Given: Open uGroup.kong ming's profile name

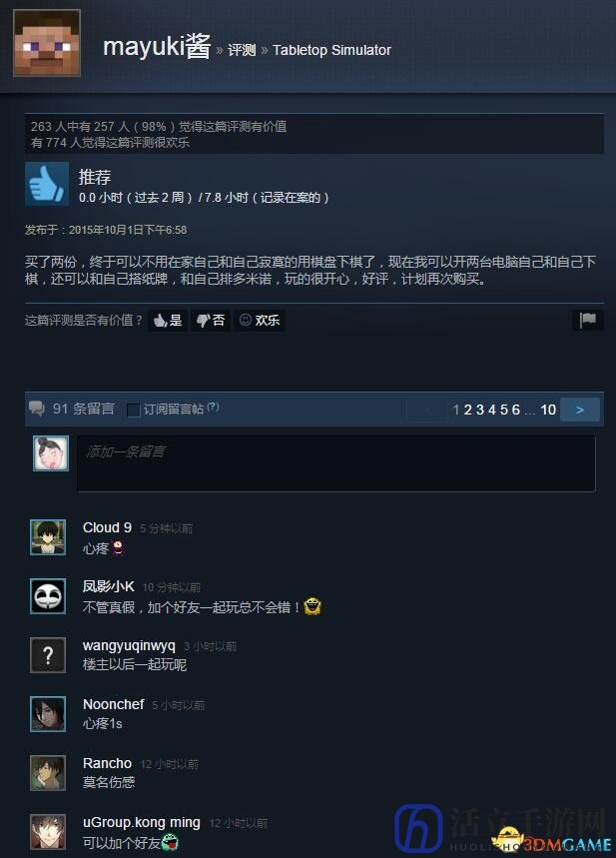Looking at the screenshot, I should point(141,822).
